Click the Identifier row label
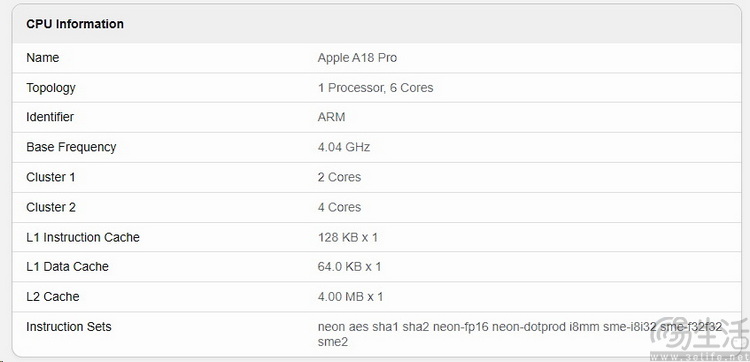 (50, 117)
